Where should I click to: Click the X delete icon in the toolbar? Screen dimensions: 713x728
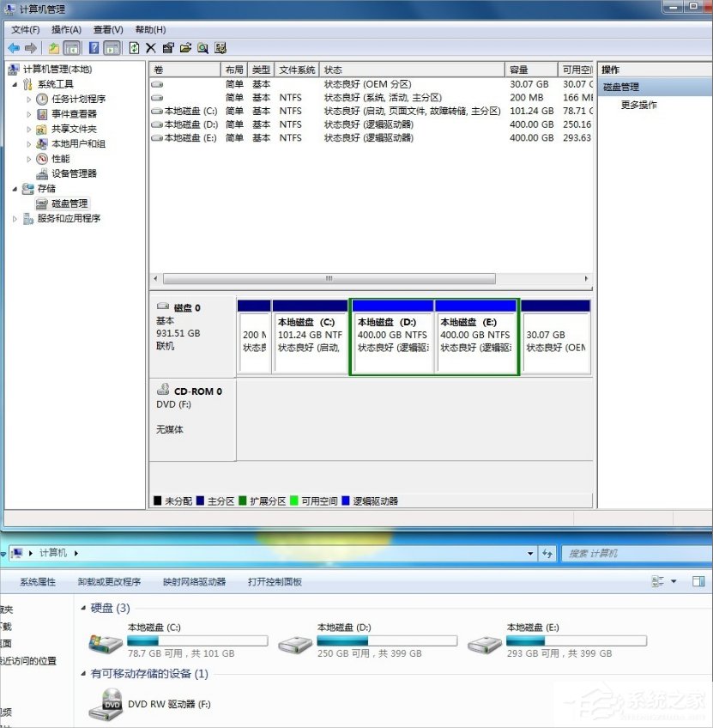click(x=150, y=47)
